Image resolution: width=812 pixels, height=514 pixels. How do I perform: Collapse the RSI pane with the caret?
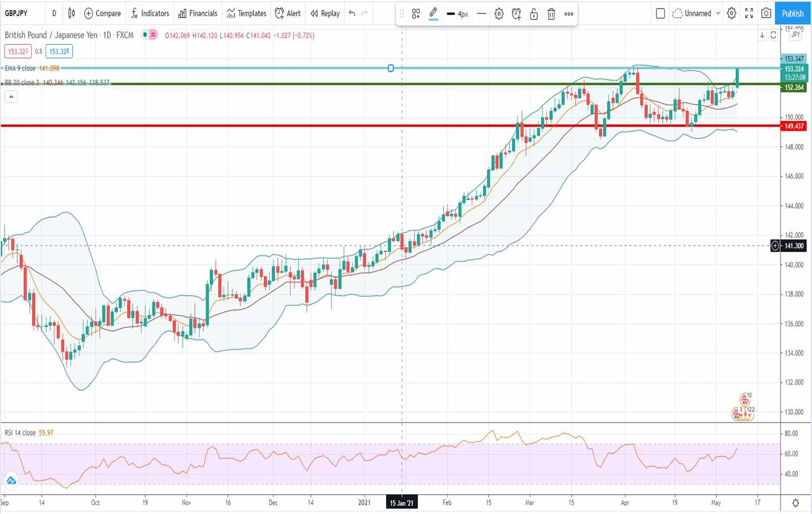[x=11, y=96]
